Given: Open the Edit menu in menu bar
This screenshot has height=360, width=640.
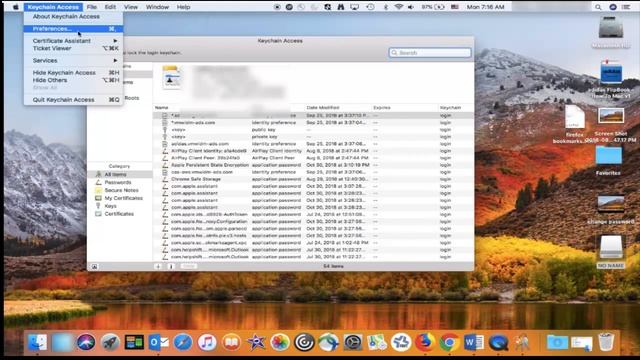Looking at the screenshot, I should coord(110,7).
